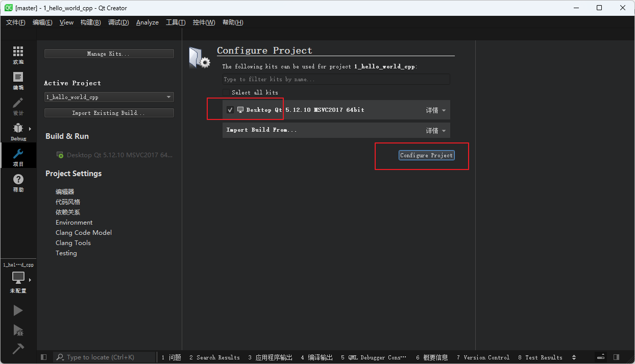Open the Active Project dropdown
Viewport: 635px width, 364px height.
point(109,96)
